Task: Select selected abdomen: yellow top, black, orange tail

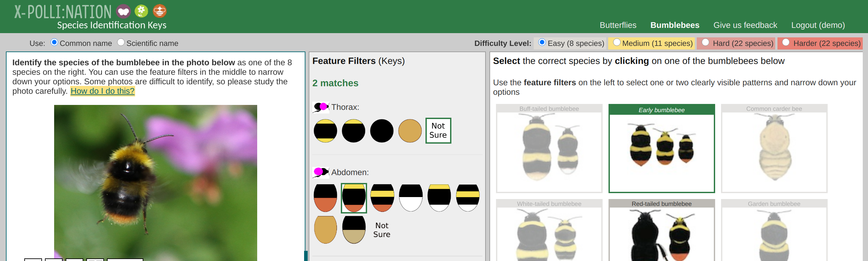Action: click(354, 198)
